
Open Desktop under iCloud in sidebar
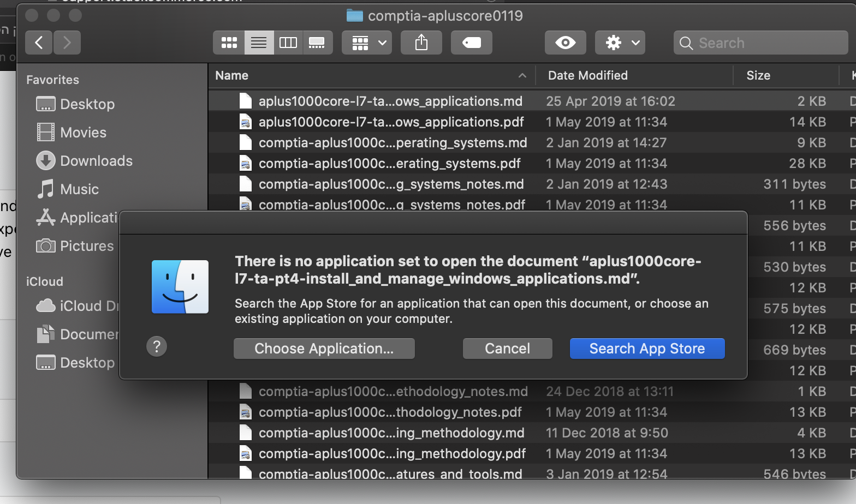75,362
